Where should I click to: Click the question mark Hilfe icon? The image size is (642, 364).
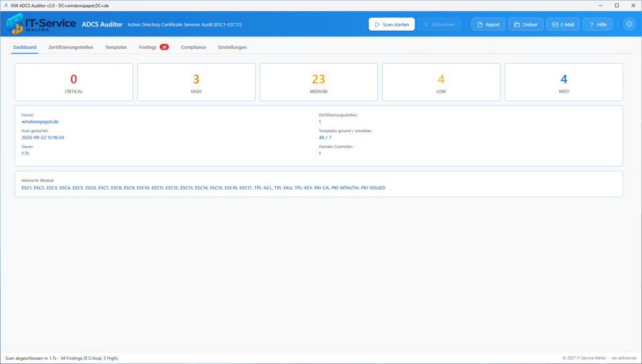click(x=591, y=24)
